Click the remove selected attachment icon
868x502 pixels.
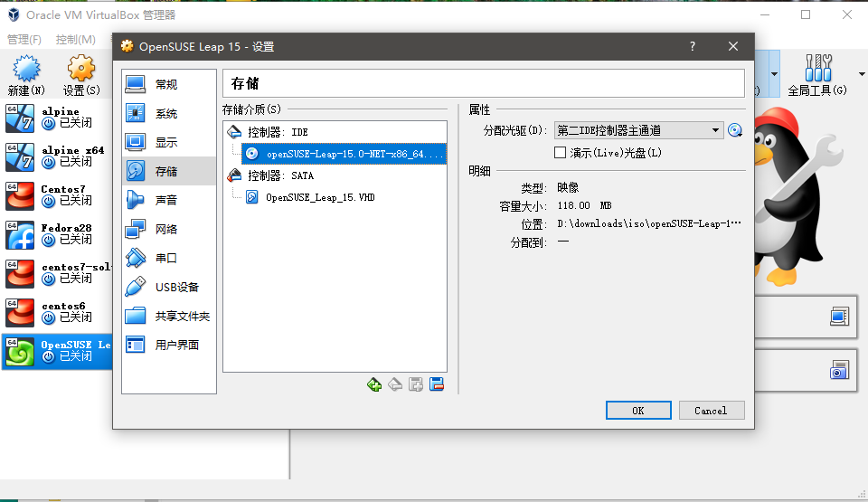[437, 384]
